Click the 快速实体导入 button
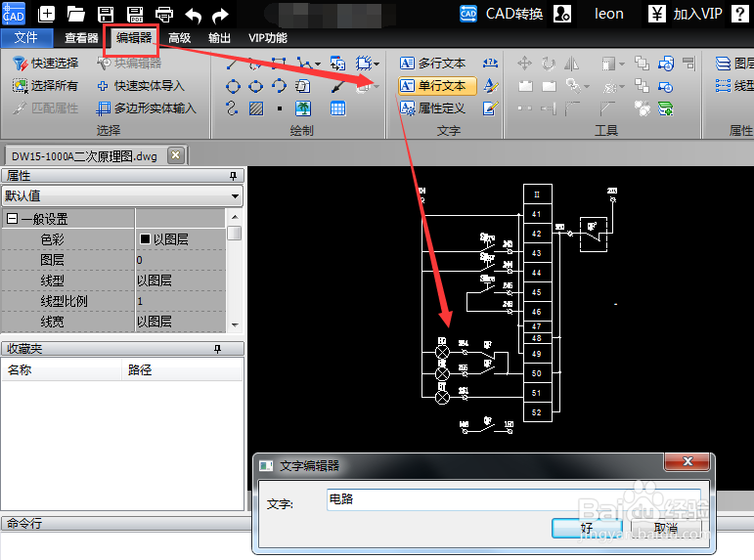 pyautogui.click(x=141, y=86)
